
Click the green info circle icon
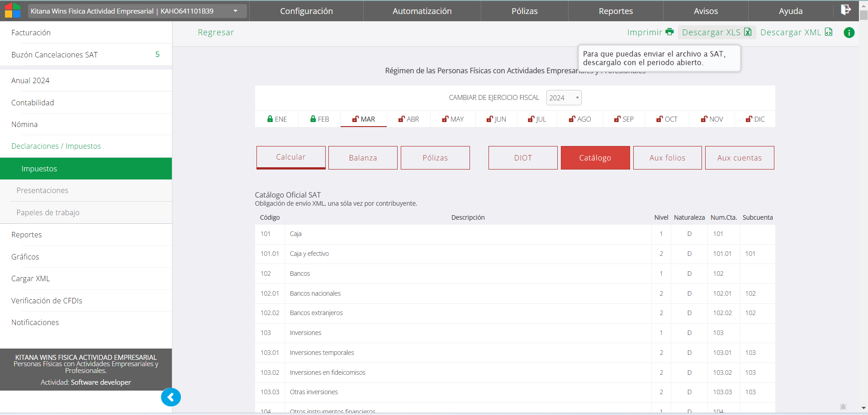[x=849, y=33]
